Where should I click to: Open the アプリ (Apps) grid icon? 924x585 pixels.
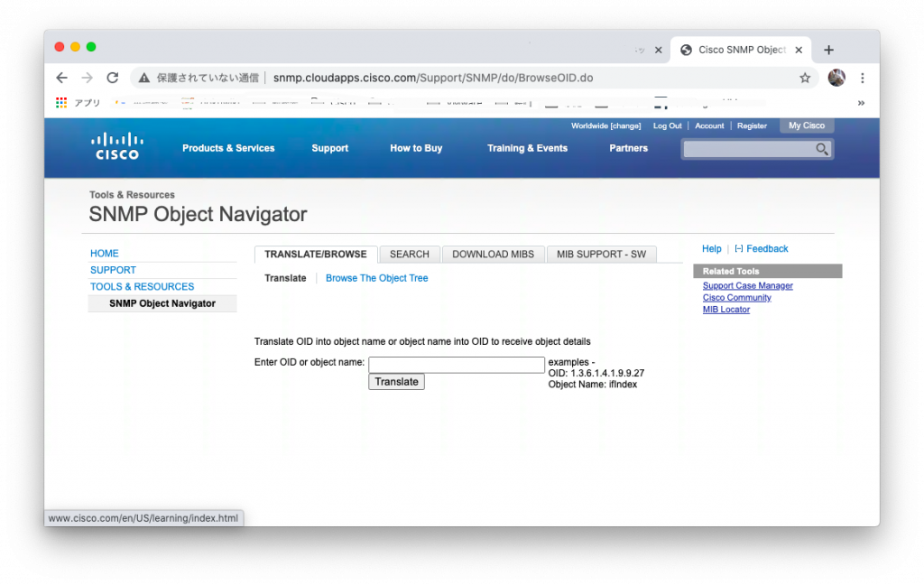click(60, 102)
